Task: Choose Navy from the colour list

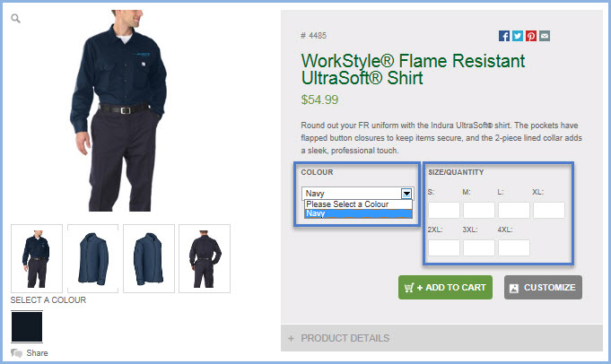Action: point(358,213)
